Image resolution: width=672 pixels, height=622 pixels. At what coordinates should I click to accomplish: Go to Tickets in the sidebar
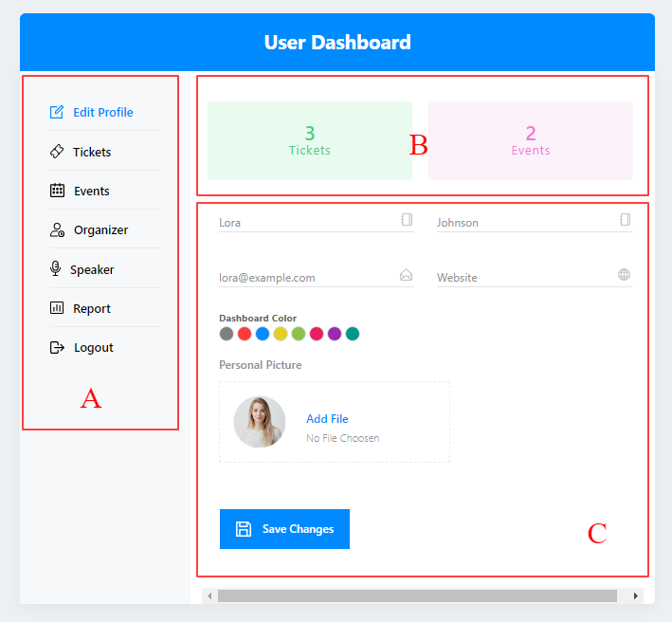coord(105,152)
